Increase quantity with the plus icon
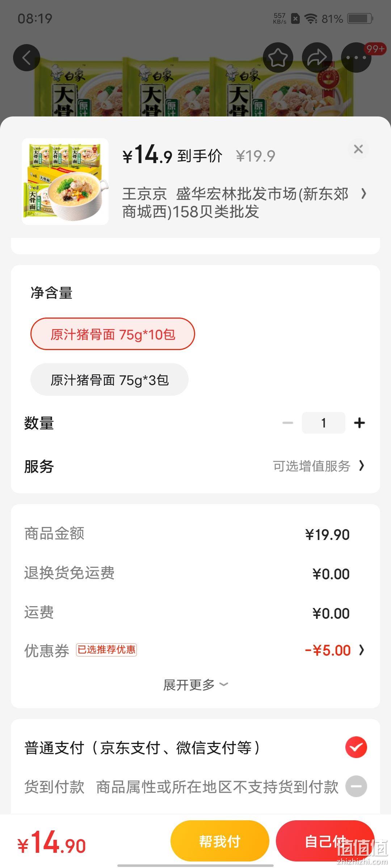The image size is (391, 868). [360, 423]
